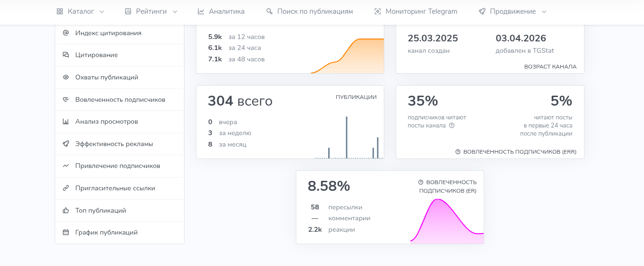Click the ПУБЛИКАЦИИ card label

pyautogui.click(x=356, y=97)
